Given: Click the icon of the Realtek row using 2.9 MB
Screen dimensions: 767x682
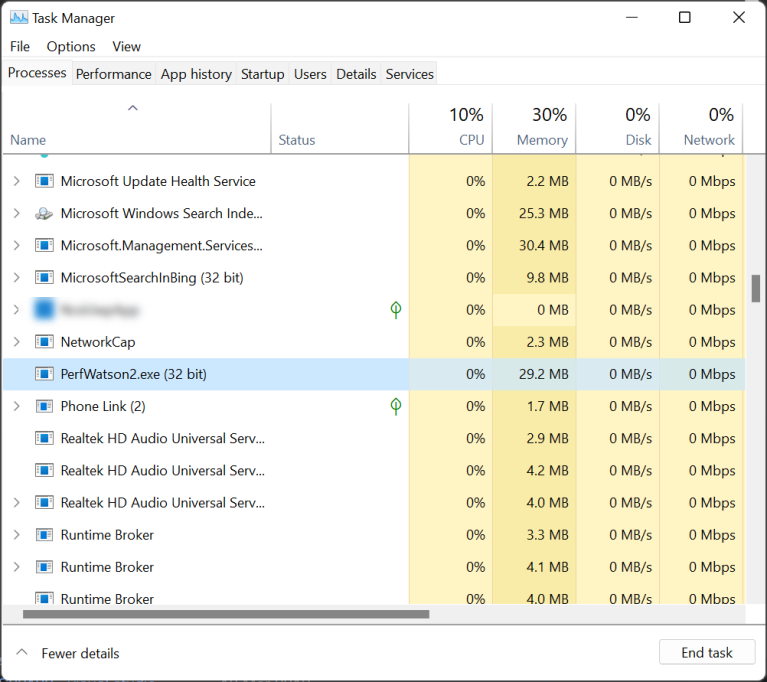Looking at the screenshot, I should [x=44, y=438].
